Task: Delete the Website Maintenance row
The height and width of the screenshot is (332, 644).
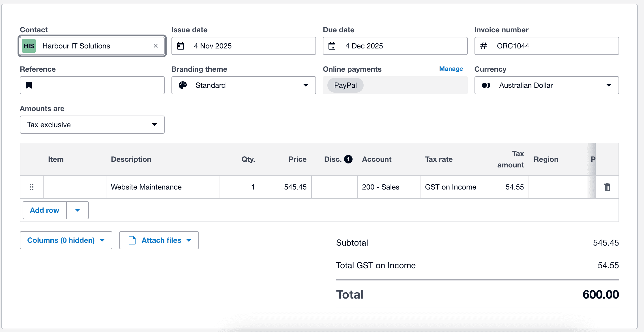Action: pyautogui.click(x=607, y=187)
